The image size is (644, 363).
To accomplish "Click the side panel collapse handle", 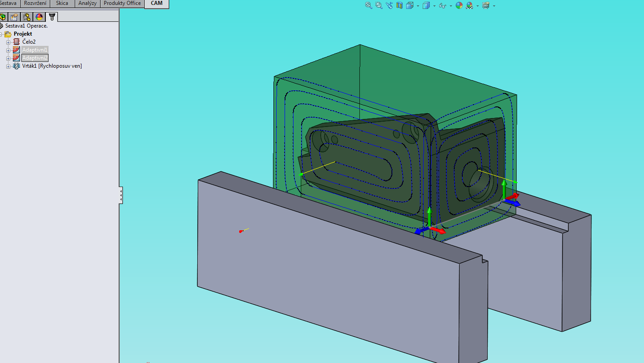I will click(x=121, y=195).
